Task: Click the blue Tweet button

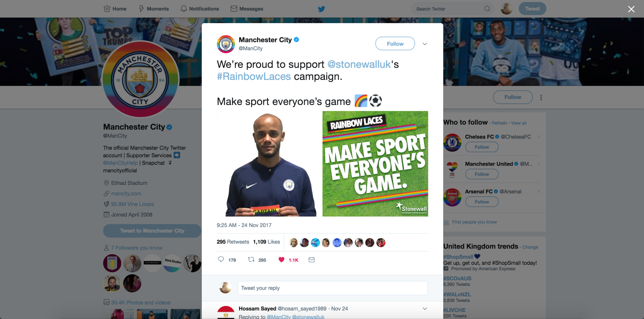Action: (532, 9)
